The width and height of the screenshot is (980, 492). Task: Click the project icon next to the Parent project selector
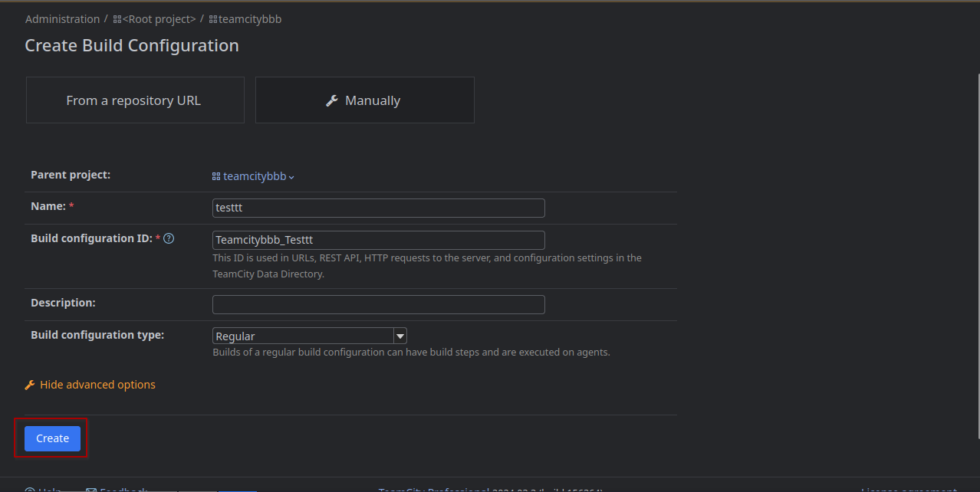[215, 175]
